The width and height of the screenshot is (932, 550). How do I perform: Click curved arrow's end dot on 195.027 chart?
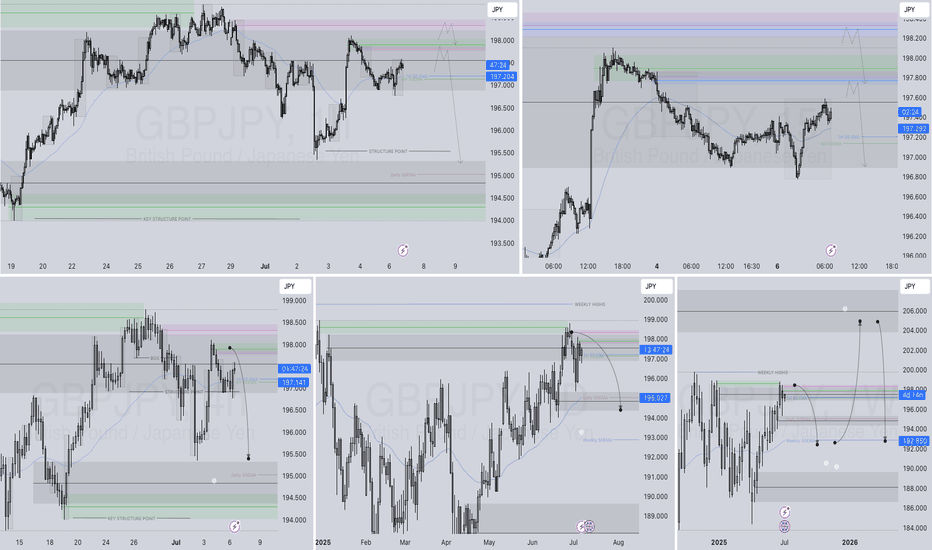click(x=621, y=409)
